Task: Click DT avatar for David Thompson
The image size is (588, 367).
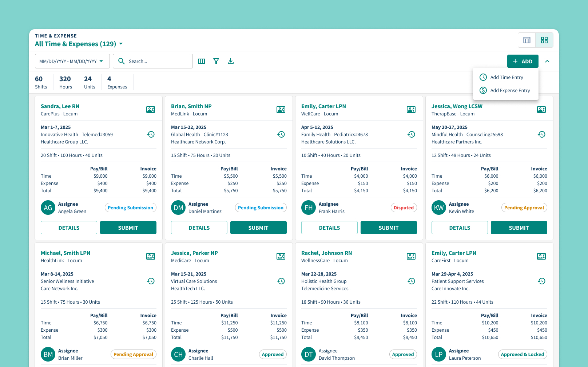Action: point(309,354)
